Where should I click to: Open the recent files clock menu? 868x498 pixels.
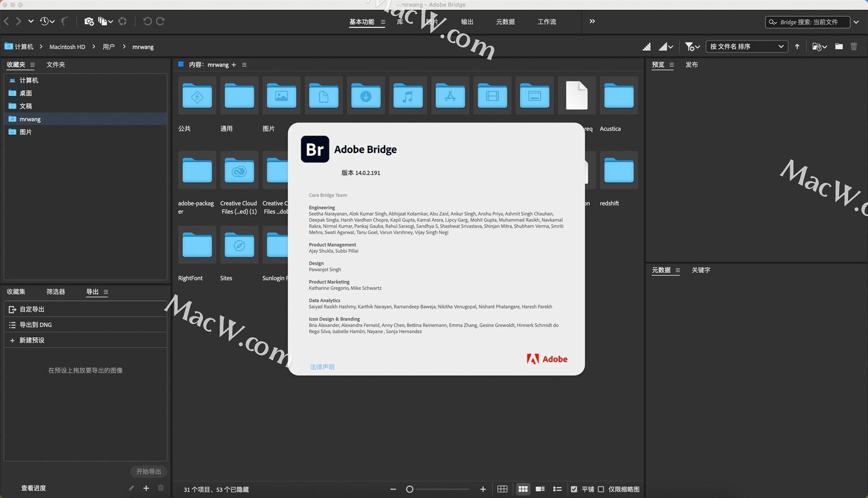click(47, 21)
